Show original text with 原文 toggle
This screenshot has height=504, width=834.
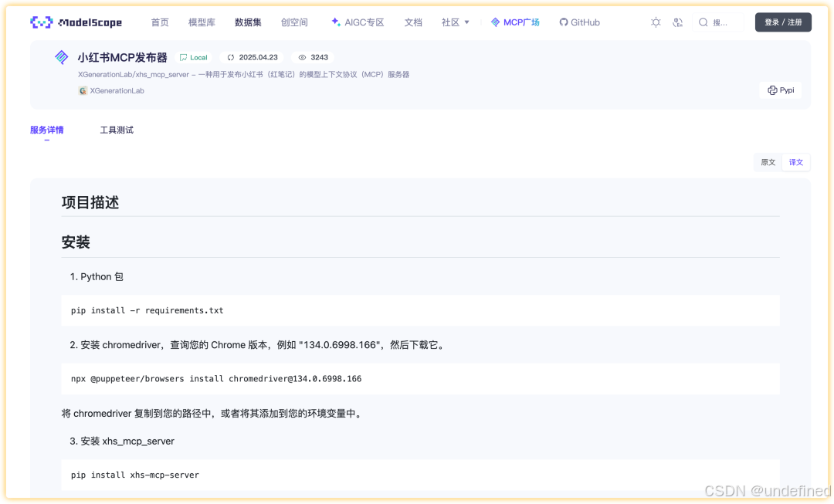click(x=768, y=162)
